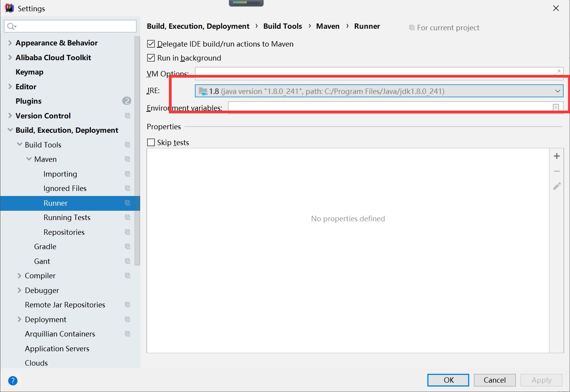This screenshot has width=570, height=392.
Task: Select Gradle in settings tree
Action: click(x=45, y=246)
